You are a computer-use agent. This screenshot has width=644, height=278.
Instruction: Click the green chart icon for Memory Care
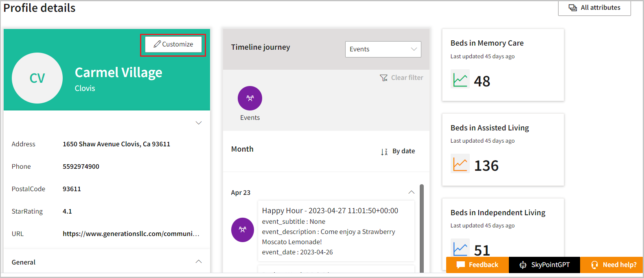460,79
